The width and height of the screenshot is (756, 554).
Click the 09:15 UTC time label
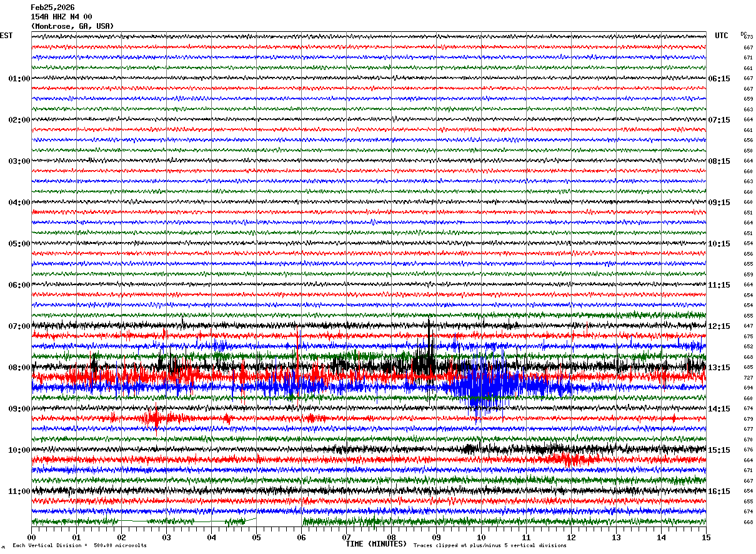pos(719,203)
